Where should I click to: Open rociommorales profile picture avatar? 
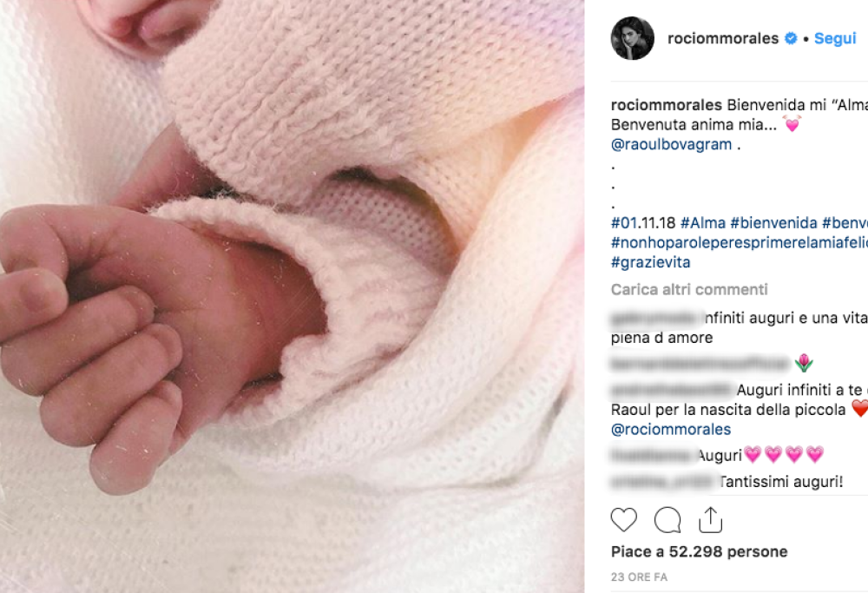coord(632,38)
